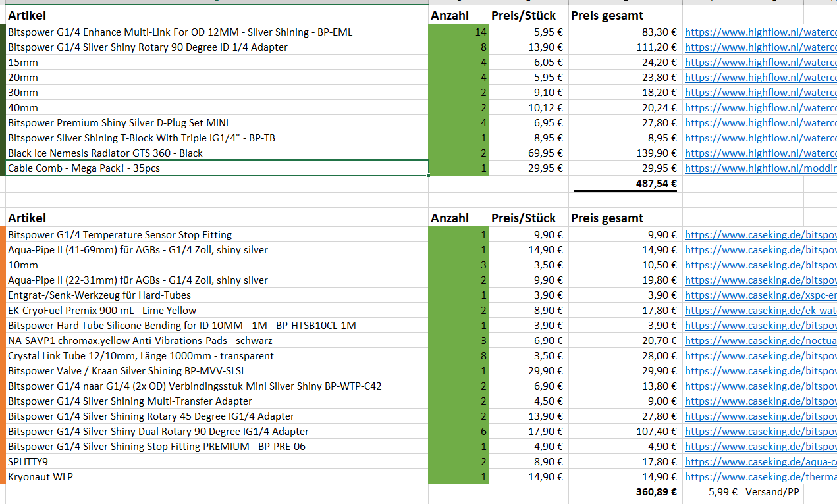Open highflow link for Bitspower Enhance Multi-Link row

tap(761, 32)
